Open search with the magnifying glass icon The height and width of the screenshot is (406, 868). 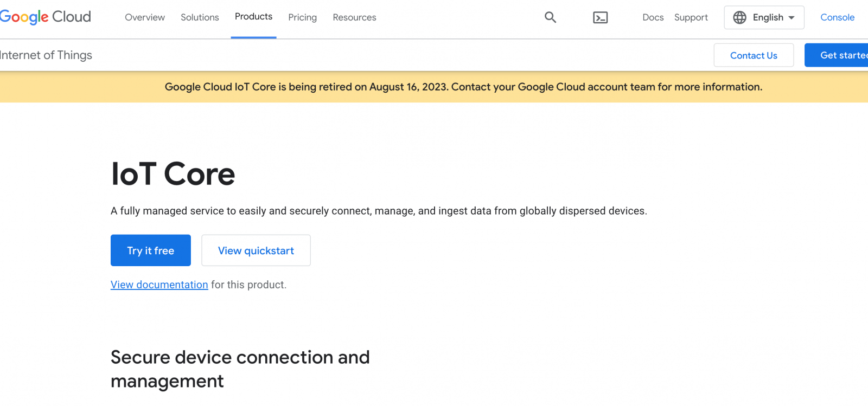tap(550, 17)
